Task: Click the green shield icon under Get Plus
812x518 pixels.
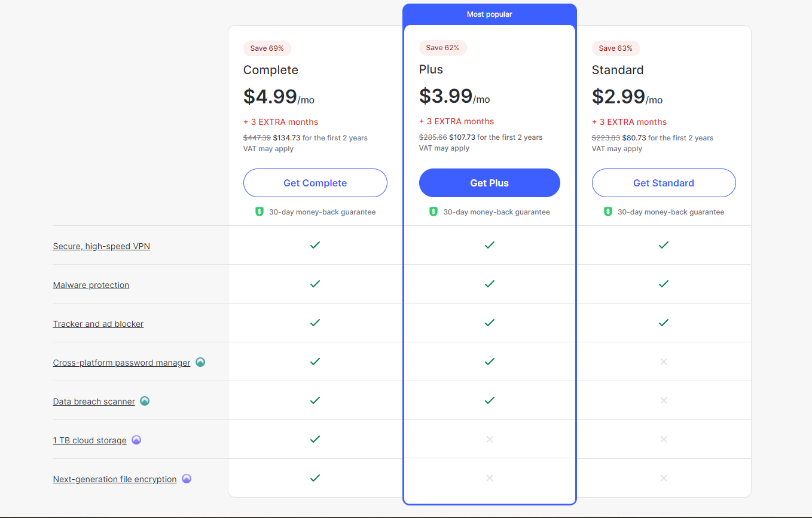Action: tap(434, 212)
